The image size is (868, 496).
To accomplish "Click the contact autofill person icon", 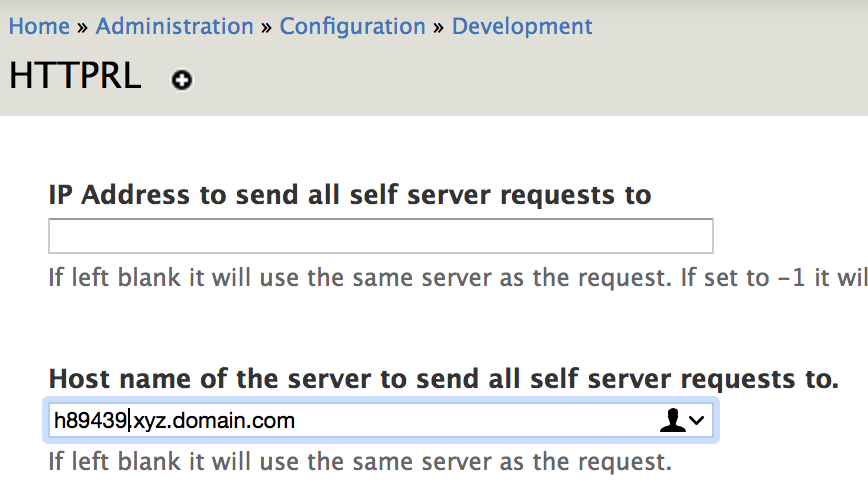I will [672, 422].
